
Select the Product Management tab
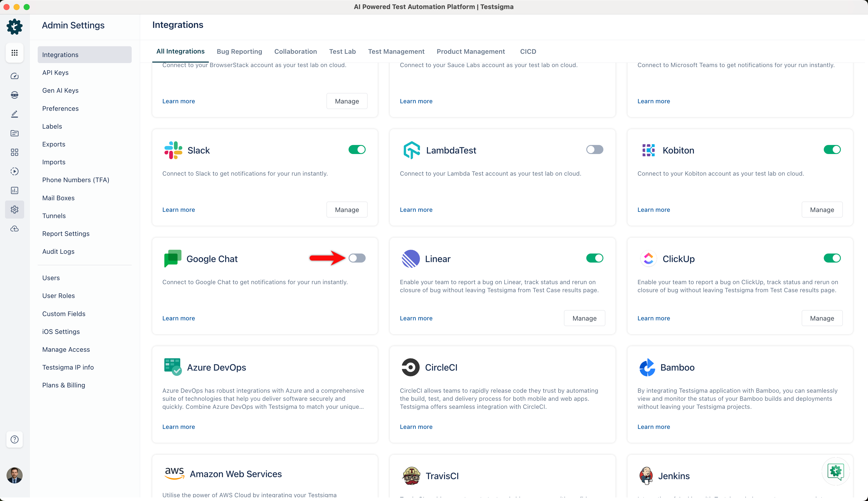click(x=470, y=51)
